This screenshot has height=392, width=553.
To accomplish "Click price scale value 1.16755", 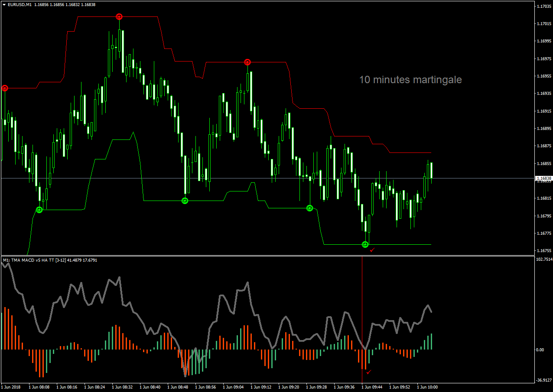I will click(x=543, y=251).
